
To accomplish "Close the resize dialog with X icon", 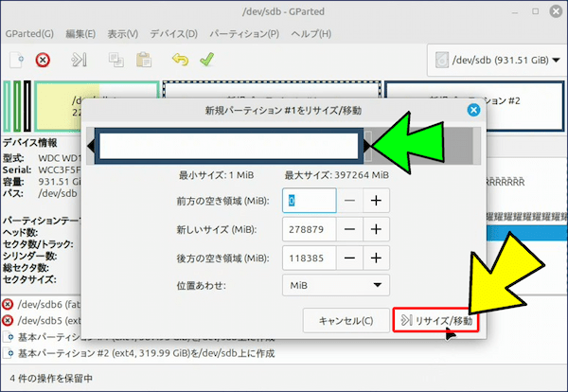I will (x=473, y=110).
